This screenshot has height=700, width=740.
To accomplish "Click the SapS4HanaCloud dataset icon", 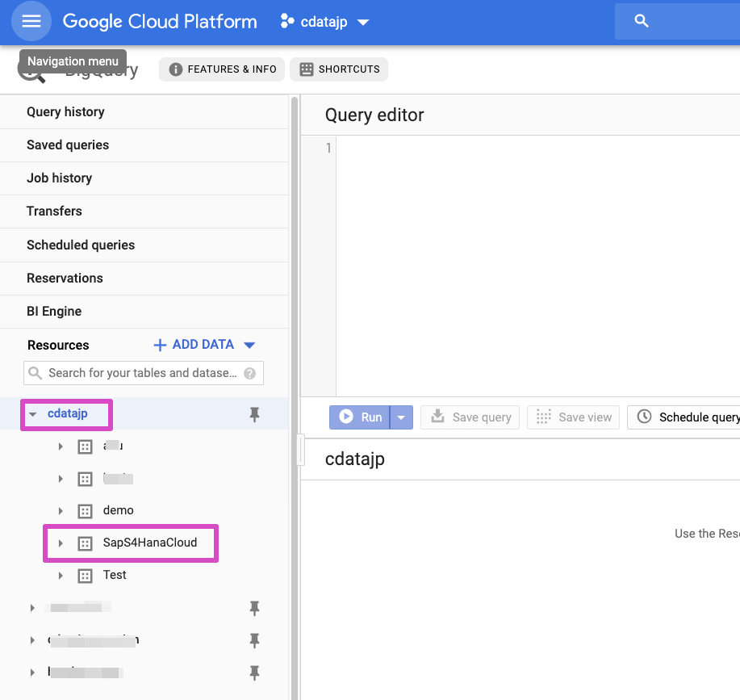I will (85, 543).
